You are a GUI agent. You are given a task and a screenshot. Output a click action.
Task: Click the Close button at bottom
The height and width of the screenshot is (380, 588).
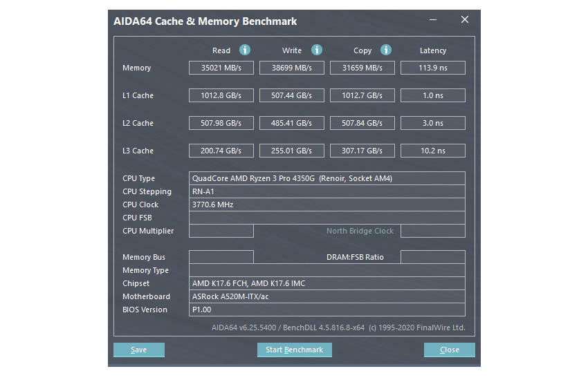[449, 350]
